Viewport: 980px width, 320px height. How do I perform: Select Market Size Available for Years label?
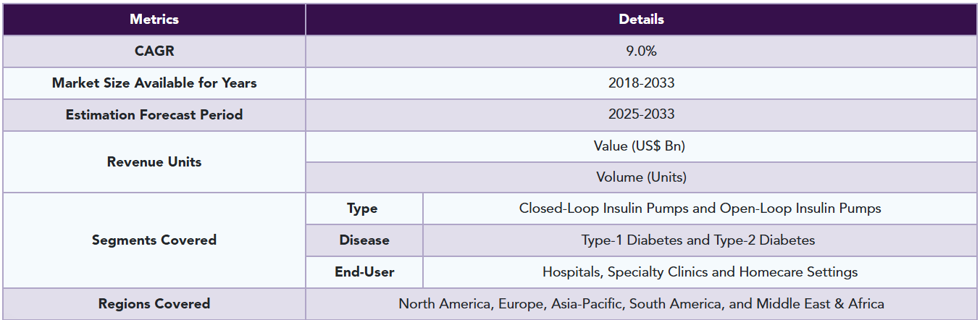tap(154, 83)
